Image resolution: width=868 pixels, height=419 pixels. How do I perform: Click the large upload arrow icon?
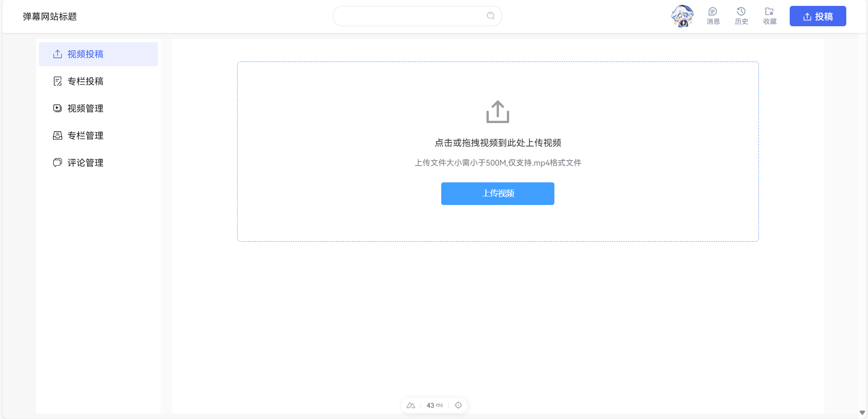498,112
